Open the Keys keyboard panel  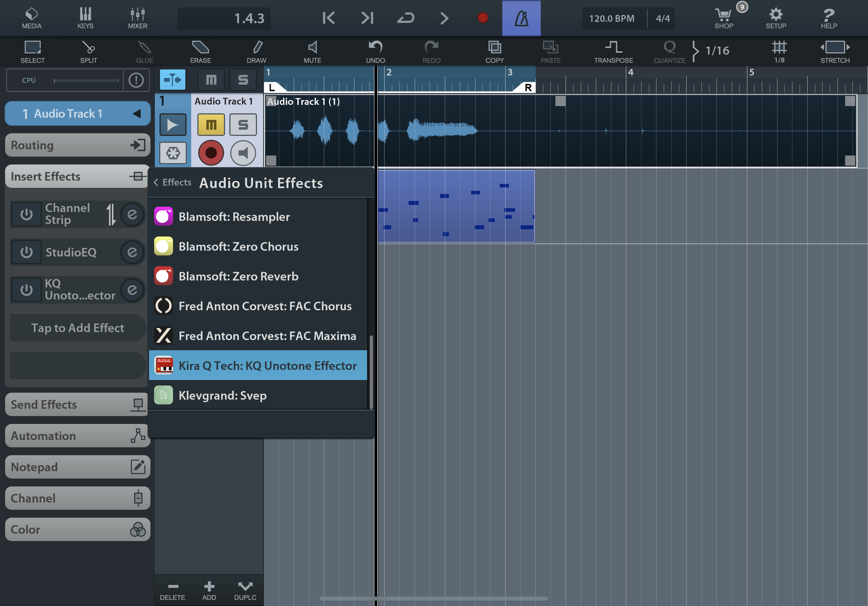point(85,18)
